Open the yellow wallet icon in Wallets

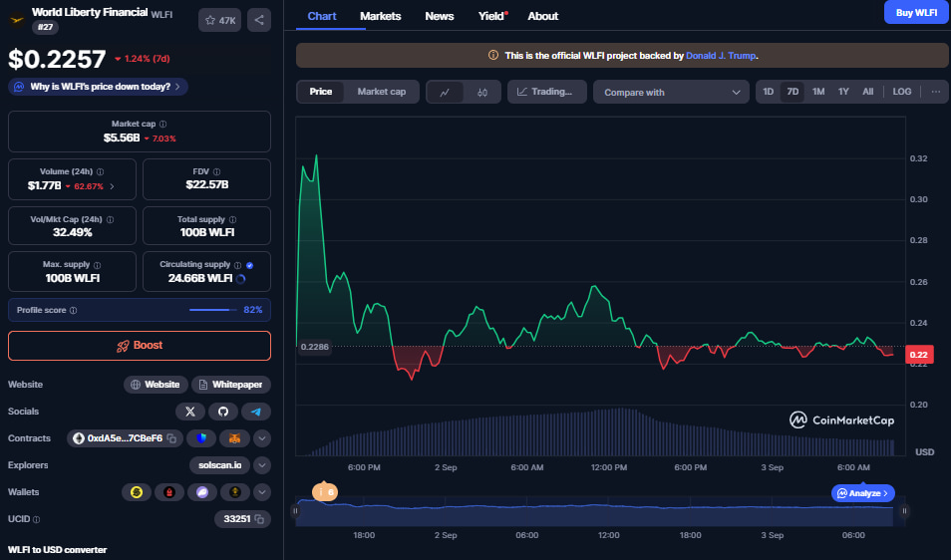pos(137,492)
